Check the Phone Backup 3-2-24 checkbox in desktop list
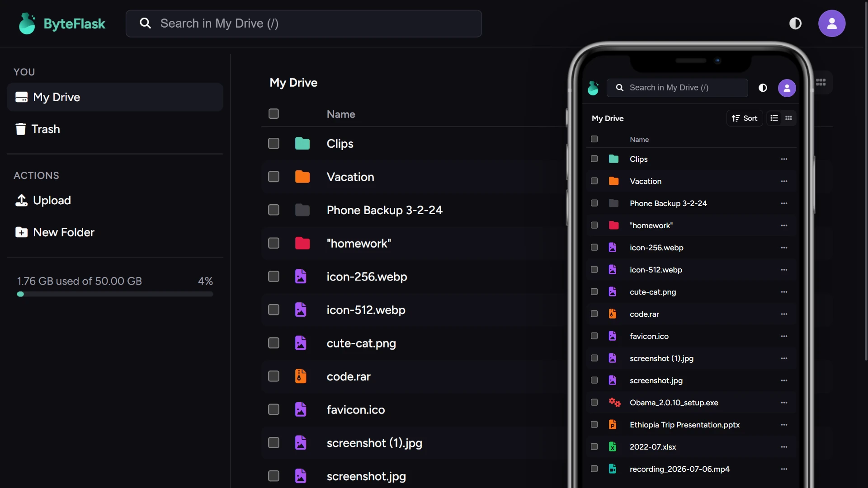Viewport: 868px width, 488px height. tap(274, 210)
